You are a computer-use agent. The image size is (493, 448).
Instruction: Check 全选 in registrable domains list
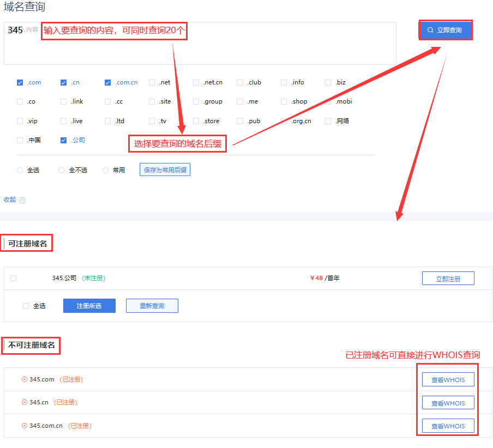coord(26,306)
